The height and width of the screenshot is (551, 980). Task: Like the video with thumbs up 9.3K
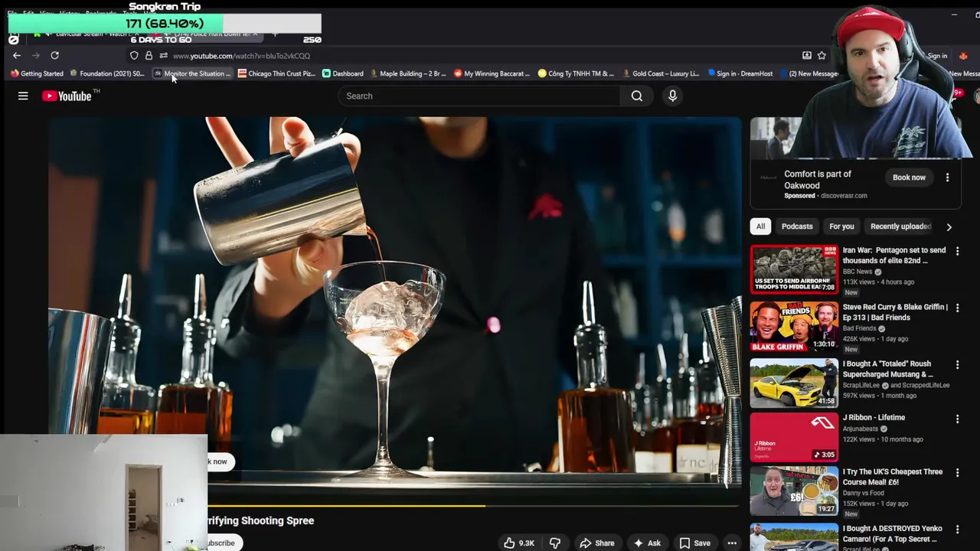click(518, 543)
